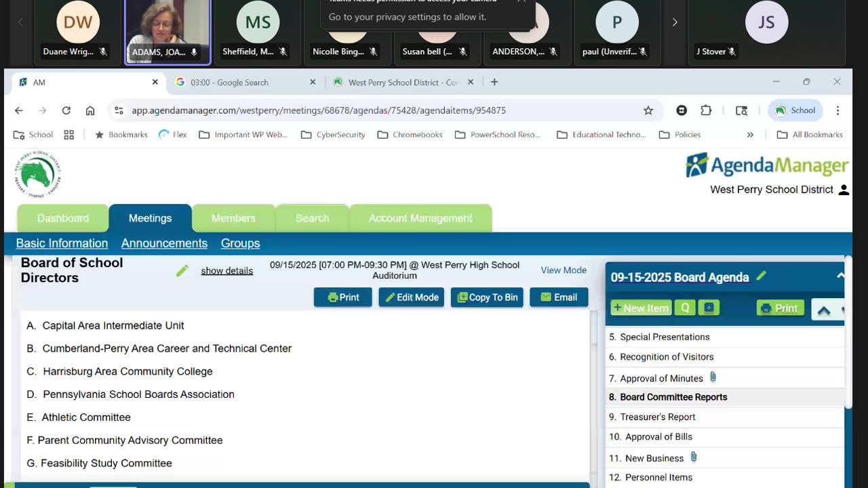This screenshot has height=488, width=868.
Task: Click the up arrow in agenda panel
Action: (x=824, y=310)
